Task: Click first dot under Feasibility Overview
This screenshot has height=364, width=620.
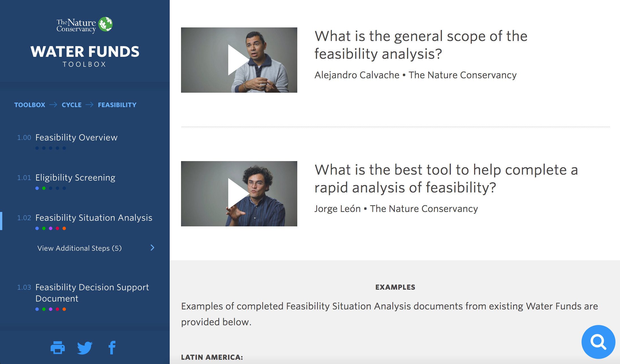Action: [37, 148]
